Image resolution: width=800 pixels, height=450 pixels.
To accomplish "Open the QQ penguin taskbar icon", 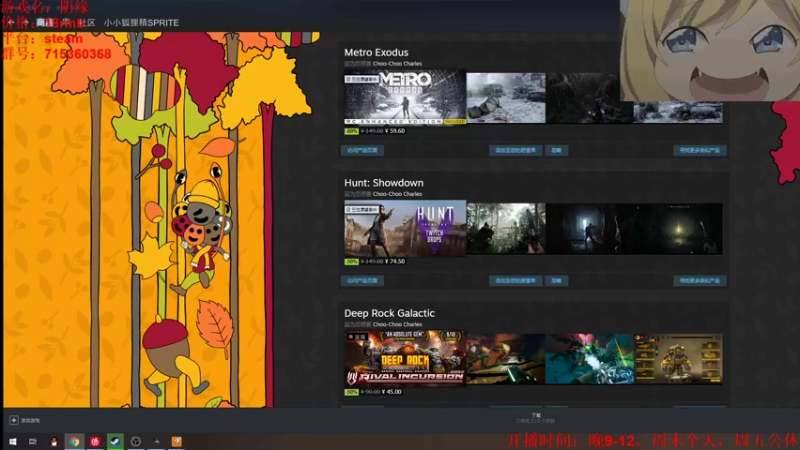I will click(x=54, y=441).
